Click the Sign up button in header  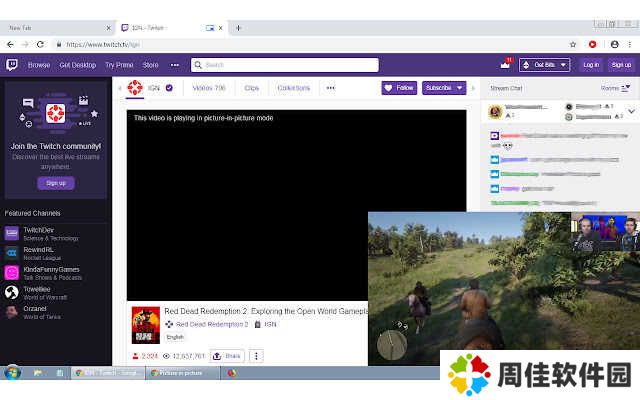point(621,65)
